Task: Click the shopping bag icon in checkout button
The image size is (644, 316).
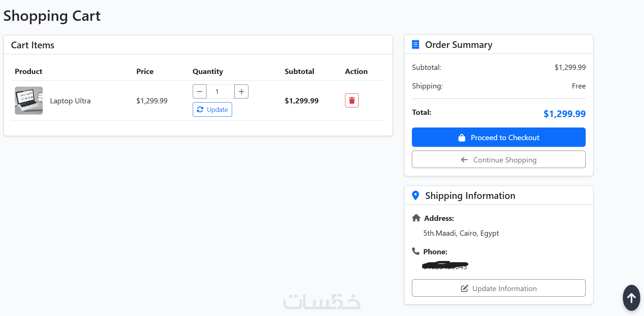Action: [x=462, y=138]
